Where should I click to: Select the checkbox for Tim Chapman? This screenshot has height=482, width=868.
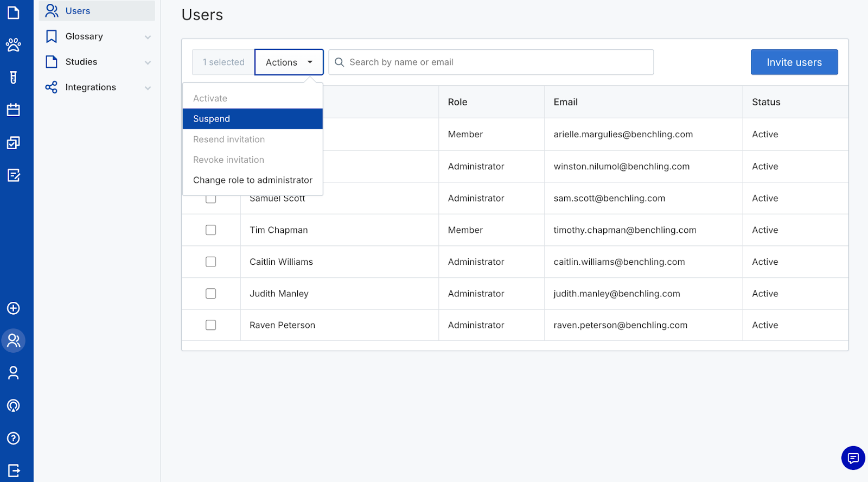[211, 230]
